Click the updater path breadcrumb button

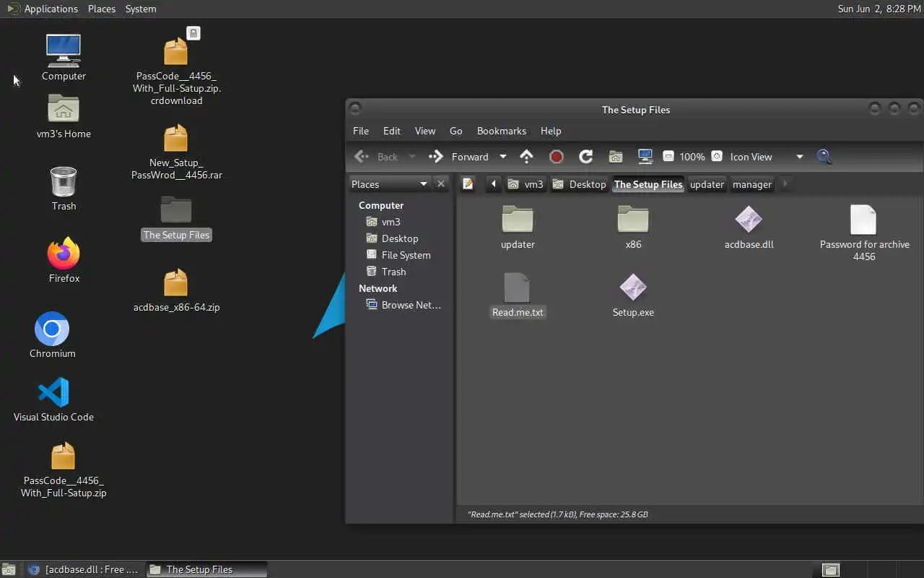click(x=707, y=184)
